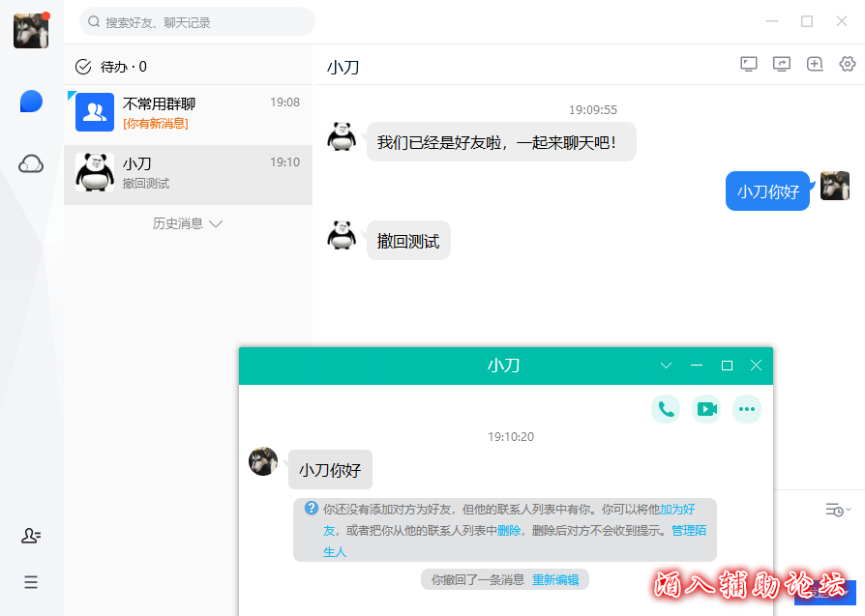865x616 pixels.
Task: Click 重新编辑 to re-edit the recalled message
Action: coord(553,579)
